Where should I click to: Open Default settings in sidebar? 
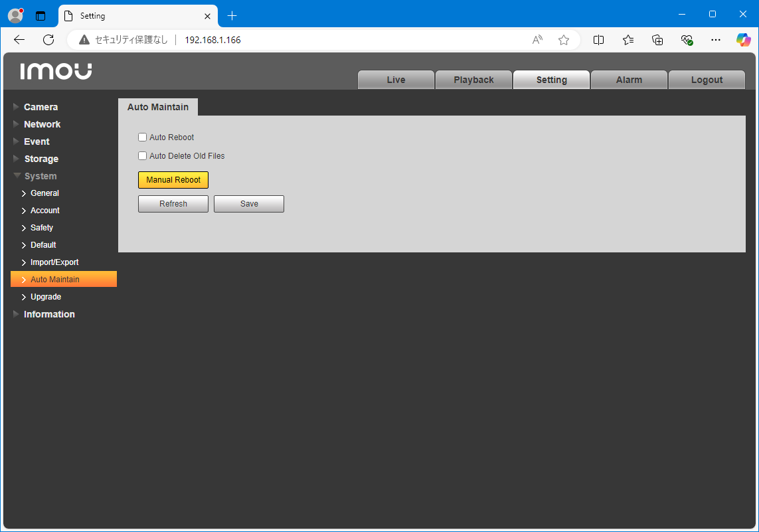tap(43, 245)
